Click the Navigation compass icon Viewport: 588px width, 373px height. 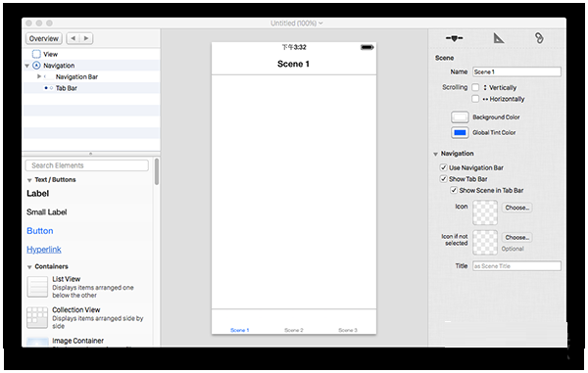coord(36,66)
